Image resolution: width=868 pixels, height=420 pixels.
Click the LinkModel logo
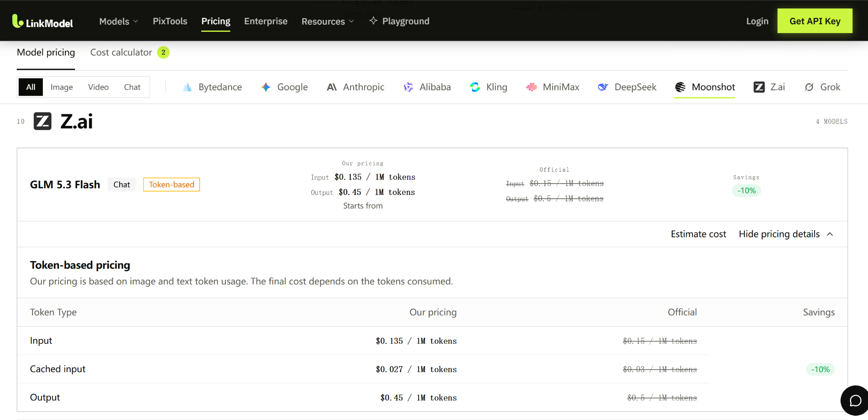(x=42, y=21)
